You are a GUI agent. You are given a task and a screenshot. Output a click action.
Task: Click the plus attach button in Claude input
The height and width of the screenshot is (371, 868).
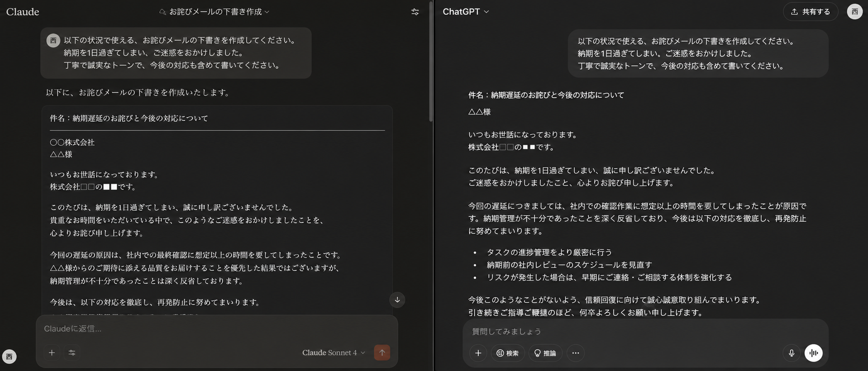point(52,352)
